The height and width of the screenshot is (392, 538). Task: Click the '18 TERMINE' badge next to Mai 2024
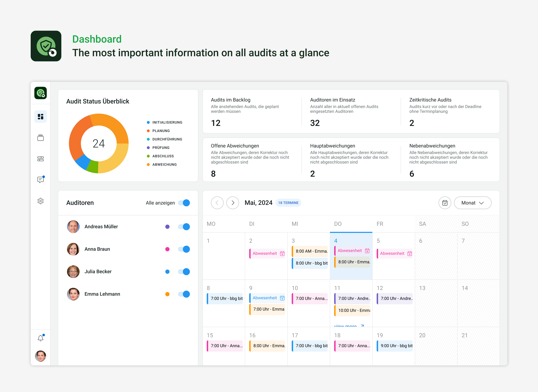pyautogui.click(x=288, y=203)
